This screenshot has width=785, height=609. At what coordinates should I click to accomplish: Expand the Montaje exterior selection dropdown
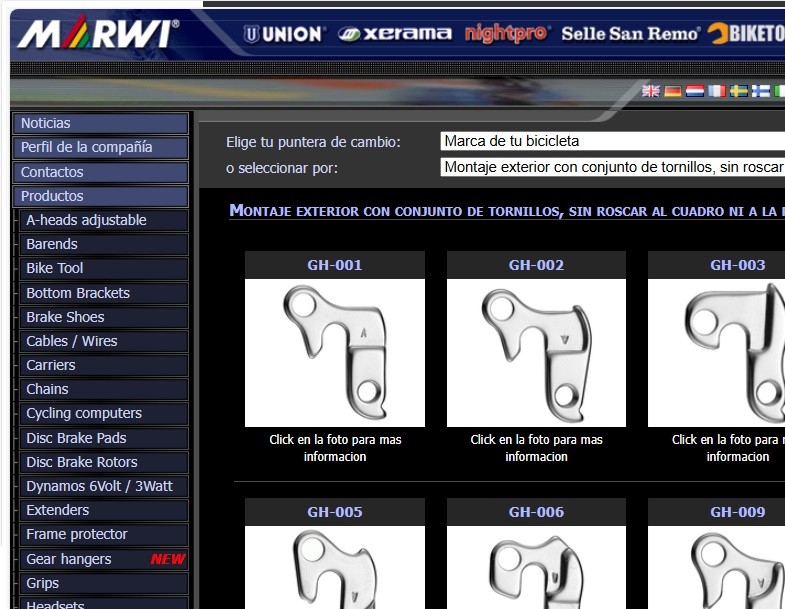pos(612,167)
